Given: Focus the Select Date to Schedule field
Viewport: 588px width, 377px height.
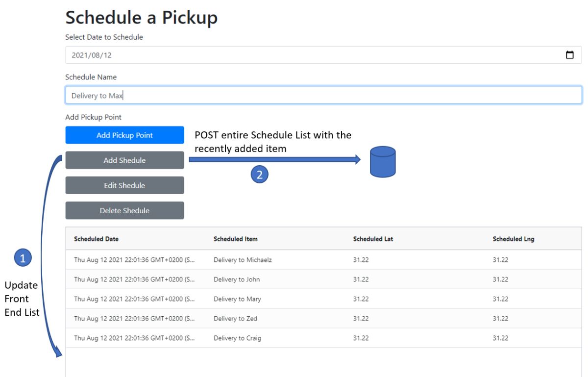Looking at the screenshot, I should point(314,55).
